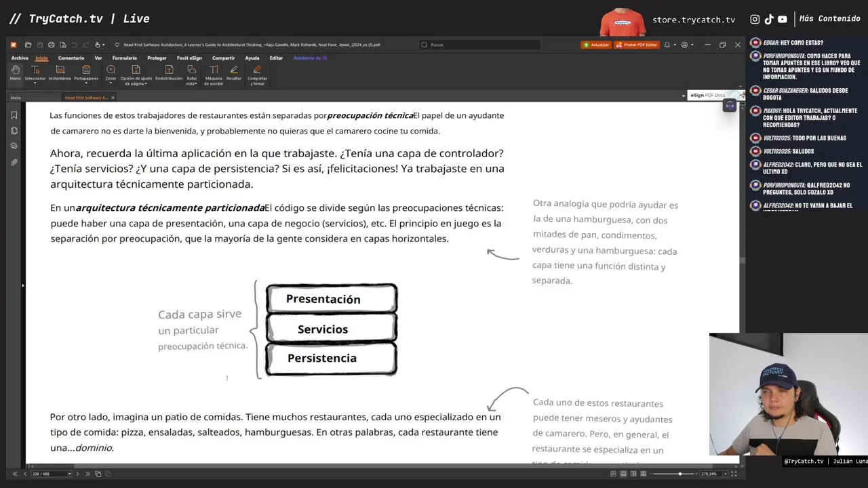Viewport: 868px width, 488px height.
Task: Open the Asistente de IA tab
Action: (311, 58)
